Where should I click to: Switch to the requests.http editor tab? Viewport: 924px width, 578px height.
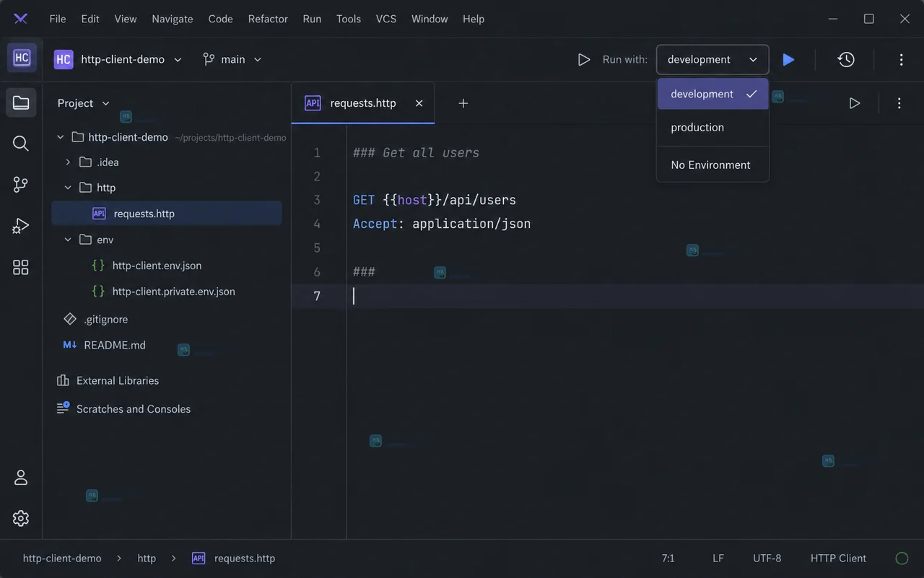[363, 103]
